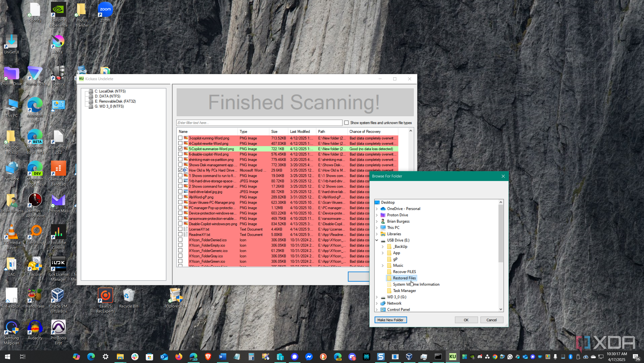This screenshot has width=644, height=363.
Task: Uncheck the 5-Copilot-summarize-Word.png file checkbox
Action: tap(180, 149)
